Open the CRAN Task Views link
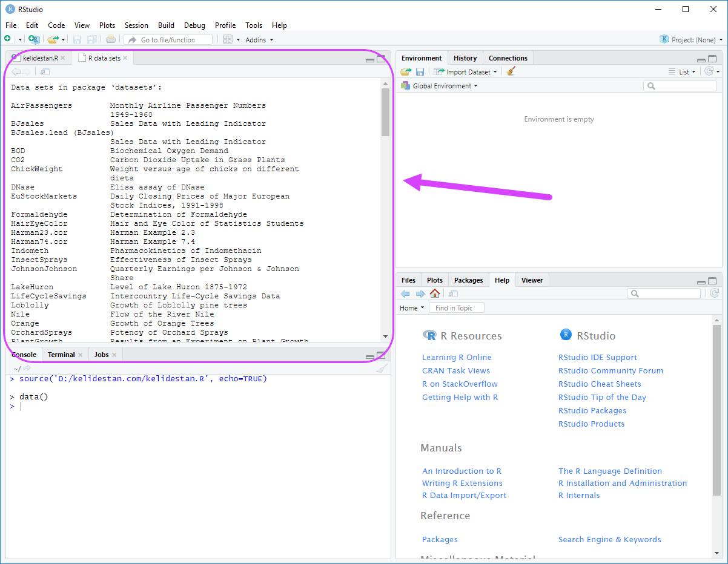This screenshot has width=728, height=564. pyautogui.click(x=456, y=371)
